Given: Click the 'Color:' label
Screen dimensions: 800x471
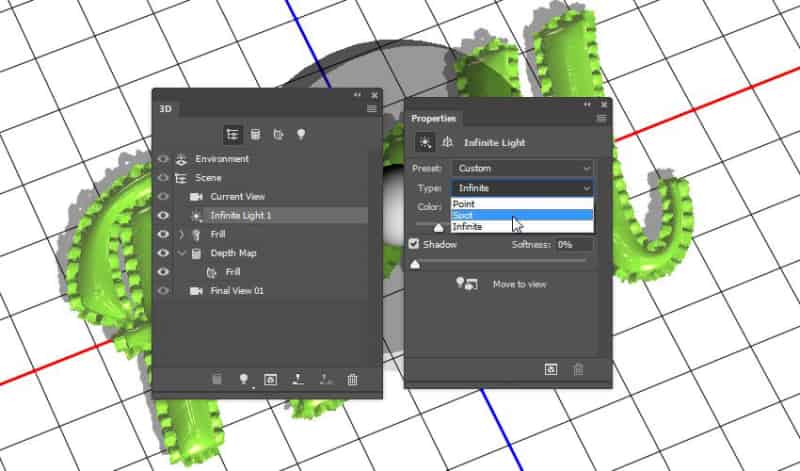Looking at the screenshot, I should click(429, 207).
